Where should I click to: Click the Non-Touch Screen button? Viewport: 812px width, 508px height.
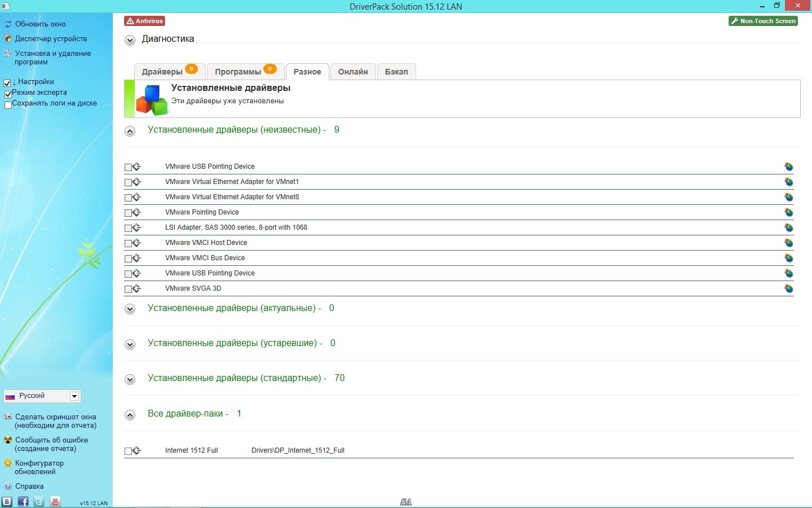pyautogui.click(x=763, y=21)
